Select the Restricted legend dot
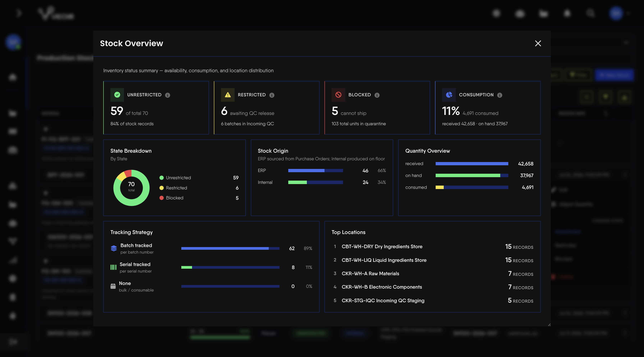Screen dimensions: 644x357 [x=162, y=188]
